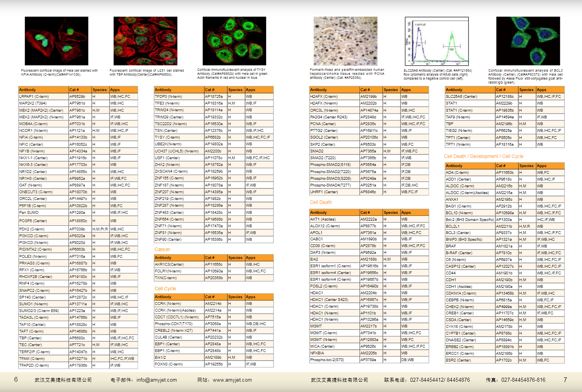
Task: Click page number 6 in footer
Action: (x=16, y=379)
